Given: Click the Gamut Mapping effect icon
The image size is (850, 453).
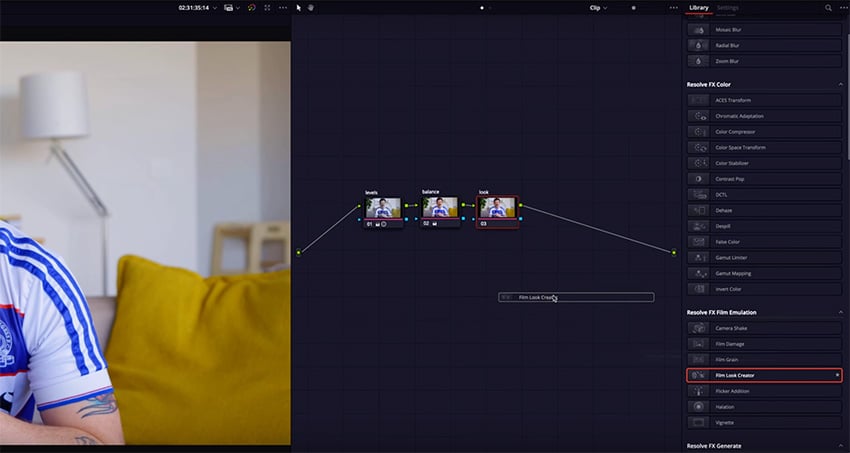Looking at the screenshot, I should [698, 273].
